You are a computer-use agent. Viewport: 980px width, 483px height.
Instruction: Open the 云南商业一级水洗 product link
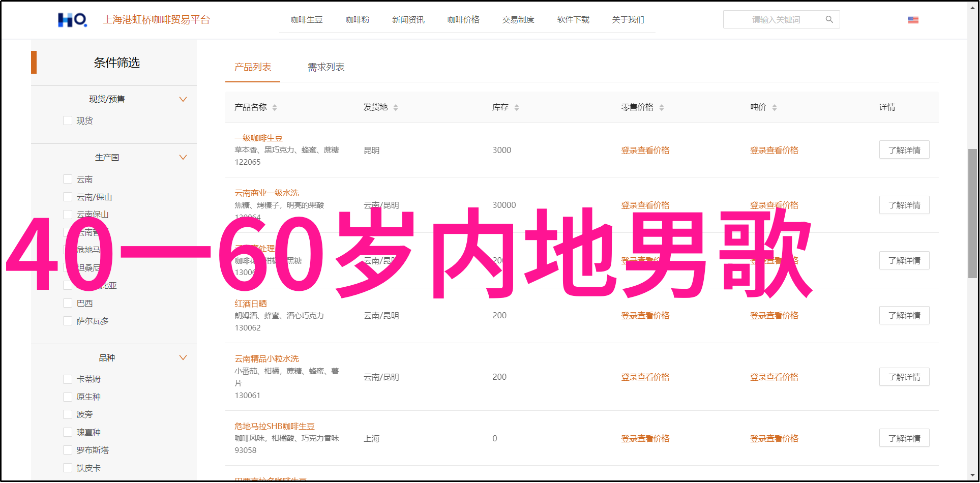point(266,193)
